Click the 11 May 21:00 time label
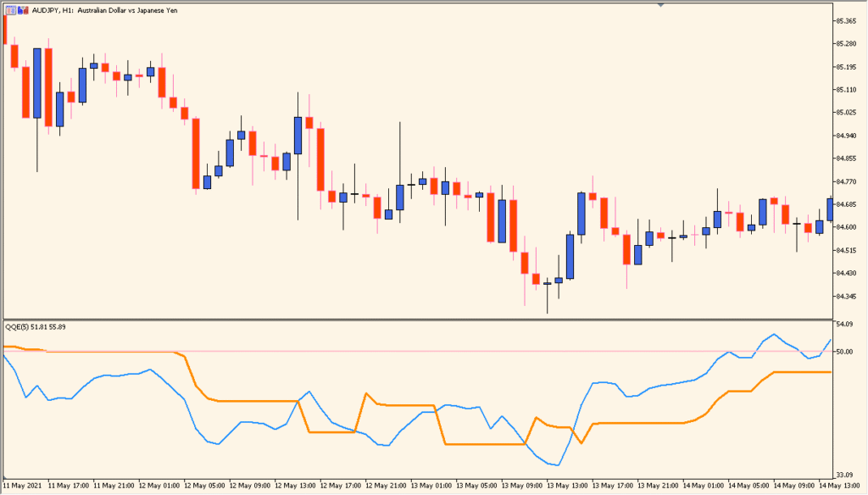This screenshot has height=495, width=868. coord(114,486)
